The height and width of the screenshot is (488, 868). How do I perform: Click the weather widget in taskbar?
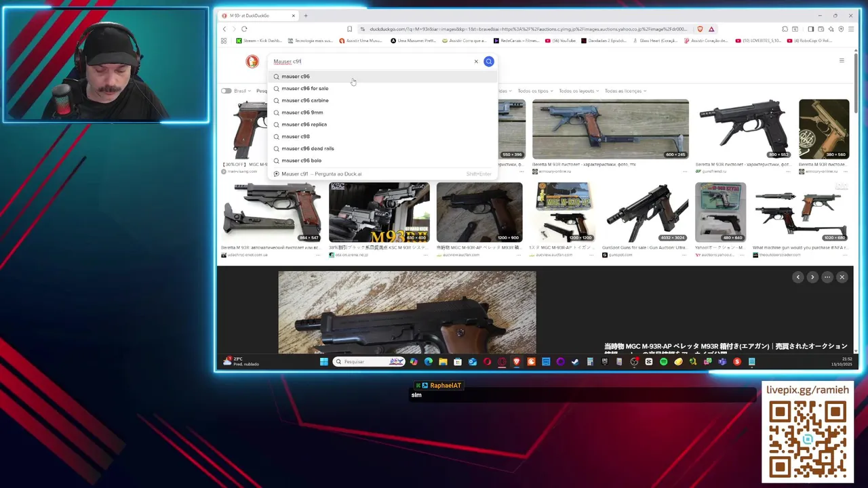point(241,362)
